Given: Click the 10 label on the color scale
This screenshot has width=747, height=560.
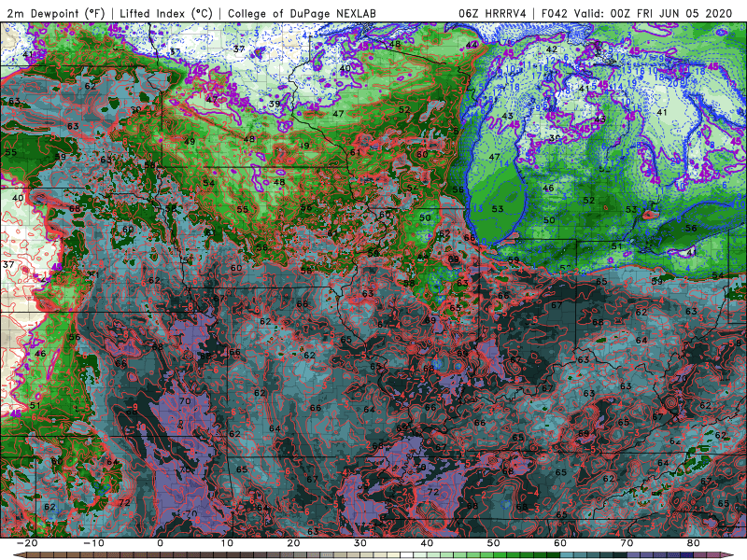Looking at the screenshot, I should (227, 543).
